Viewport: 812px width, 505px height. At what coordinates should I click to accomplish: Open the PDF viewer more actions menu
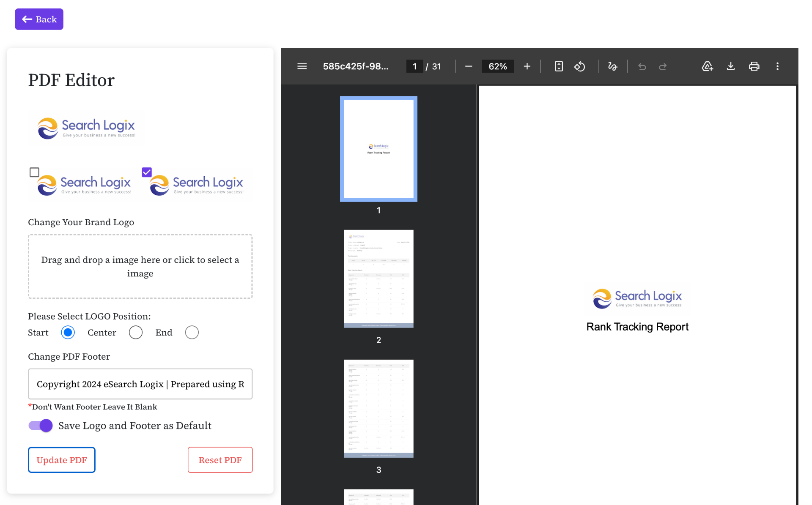[x=777, y=66]
